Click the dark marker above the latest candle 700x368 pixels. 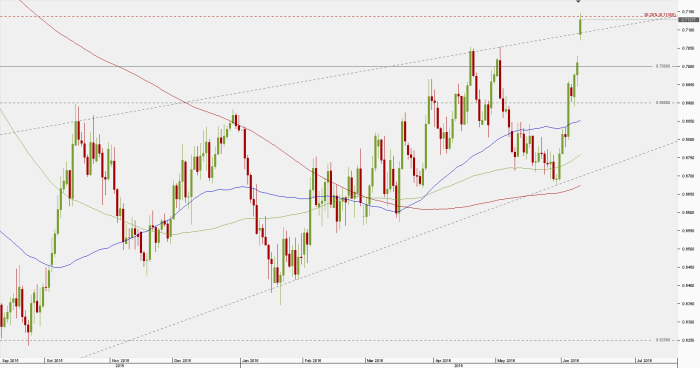[579, 1]
